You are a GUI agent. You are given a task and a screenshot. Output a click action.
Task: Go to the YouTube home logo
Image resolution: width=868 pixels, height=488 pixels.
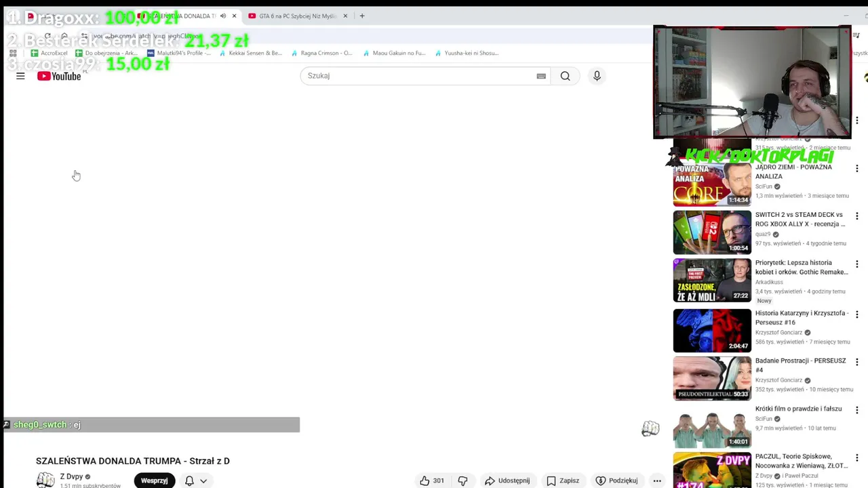59,76
